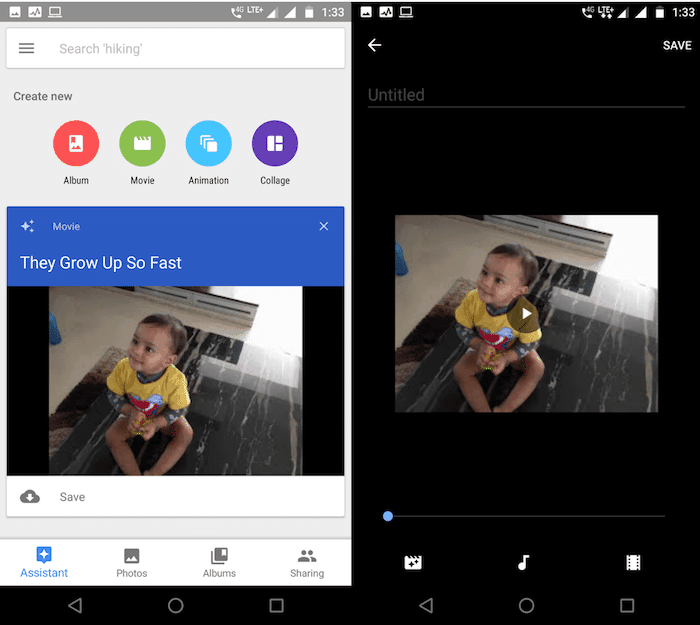Switch to the Sharing tab
The width and height of the screenshot is (700, 625).
[307, 562]
